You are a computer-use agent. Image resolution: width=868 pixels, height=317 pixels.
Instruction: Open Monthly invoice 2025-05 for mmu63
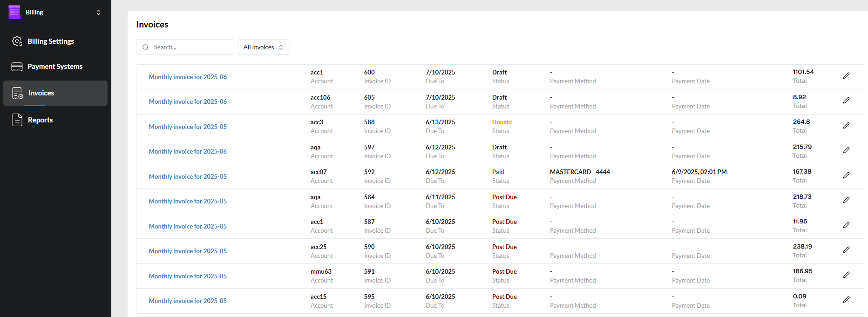pyautogui.click(x=188, y=277)
